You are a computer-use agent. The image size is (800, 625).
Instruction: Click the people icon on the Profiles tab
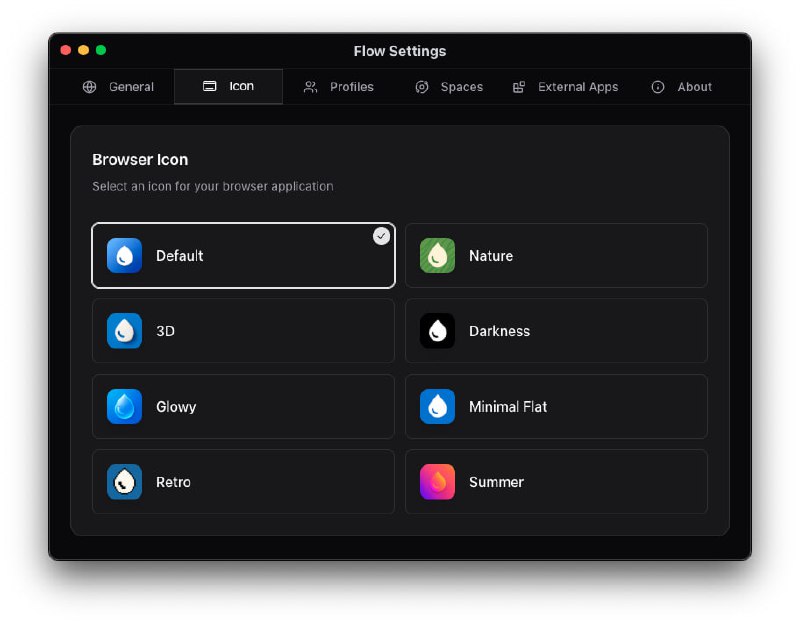point(310,87)
